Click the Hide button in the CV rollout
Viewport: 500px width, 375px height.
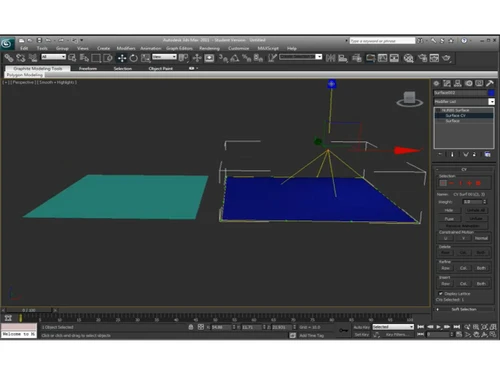click(x=449, y=210)
